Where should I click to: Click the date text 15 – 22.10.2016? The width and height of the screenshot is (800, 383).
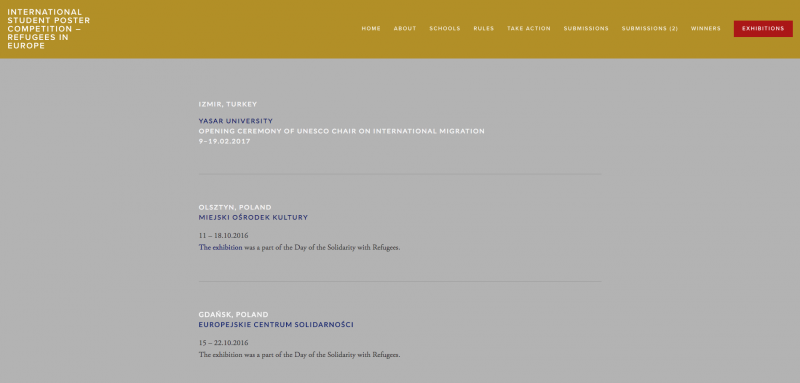[223, 343]
